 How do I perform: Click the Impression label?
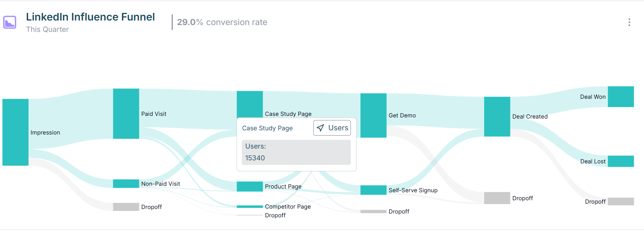45,133
